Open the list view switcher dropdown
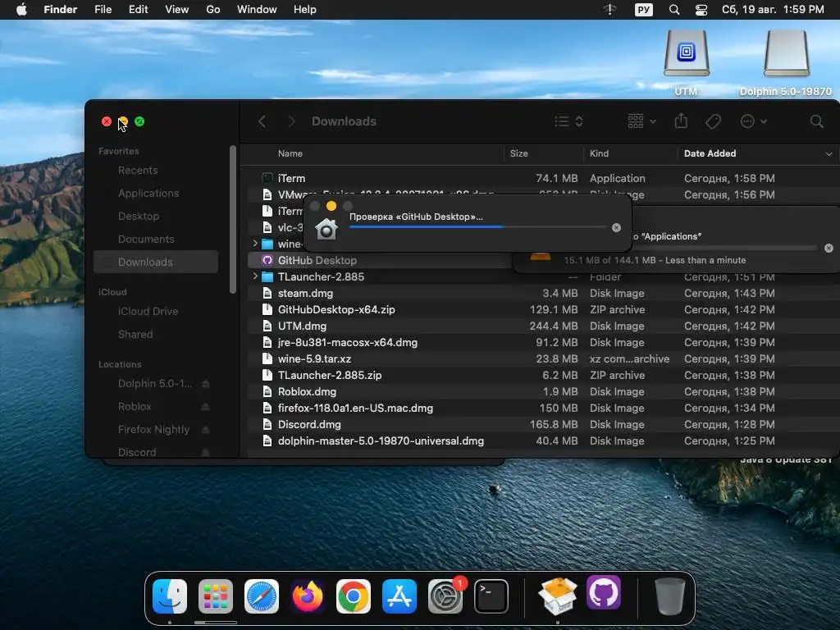 569,121
